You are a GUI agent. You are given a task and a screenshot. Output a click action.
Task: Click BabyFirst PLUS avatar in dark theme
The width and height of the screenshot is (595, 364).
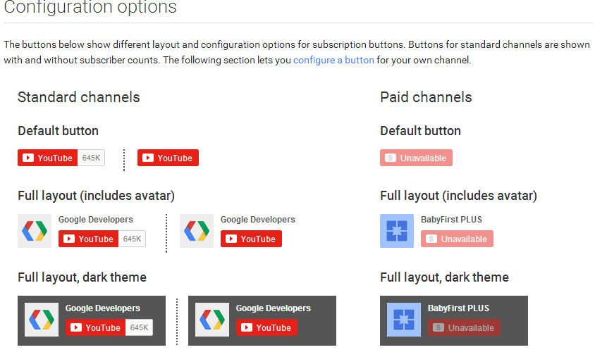[404, 320]
